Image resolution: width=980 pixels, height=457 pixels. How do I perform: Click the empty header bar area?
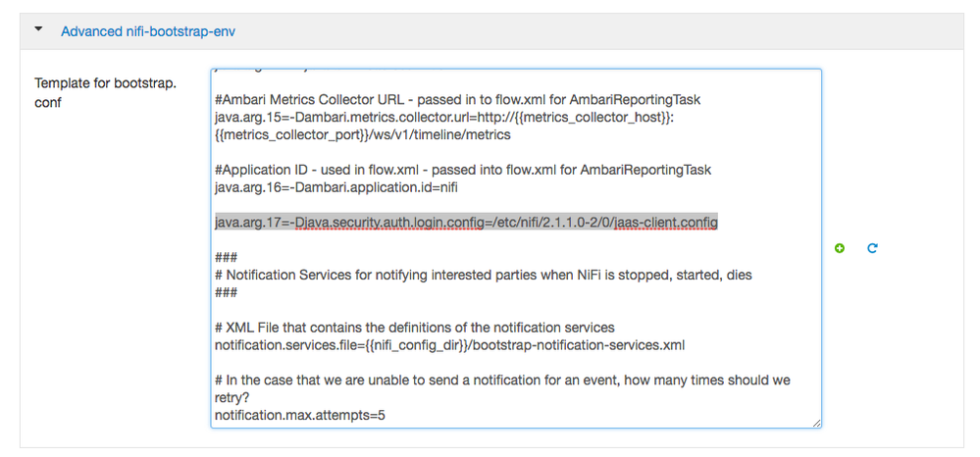[x=589, y=31]
